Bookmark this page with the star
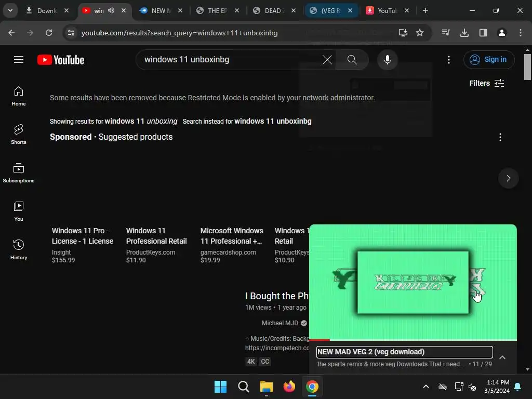Image resolution: width=532 pixels, height=399 pixels. [420, 33]
